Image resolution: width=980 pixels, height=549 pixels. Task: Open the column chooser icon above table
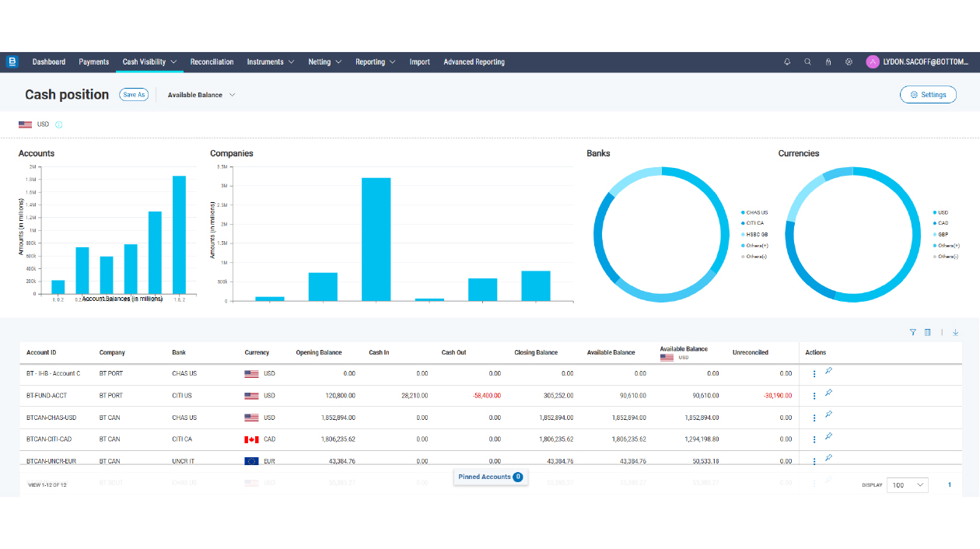[927, 332]
